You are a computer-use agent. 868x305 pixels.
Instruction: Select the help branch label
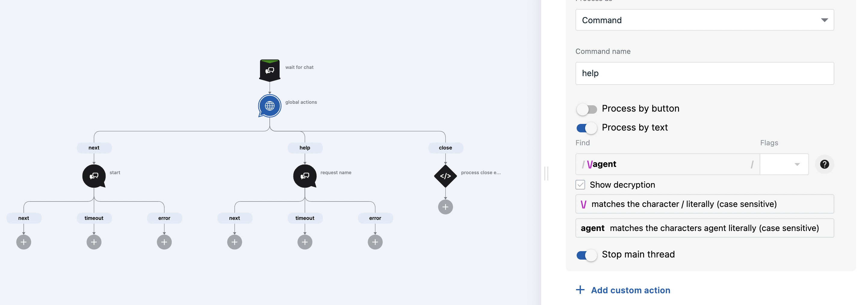[305, 148]
